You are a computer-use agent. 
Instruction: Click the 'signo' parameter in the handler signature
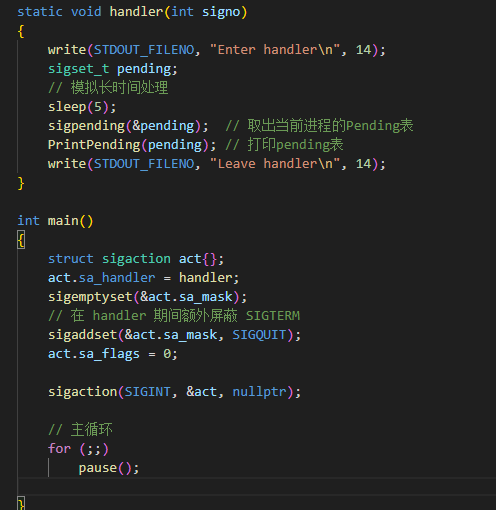221,12
